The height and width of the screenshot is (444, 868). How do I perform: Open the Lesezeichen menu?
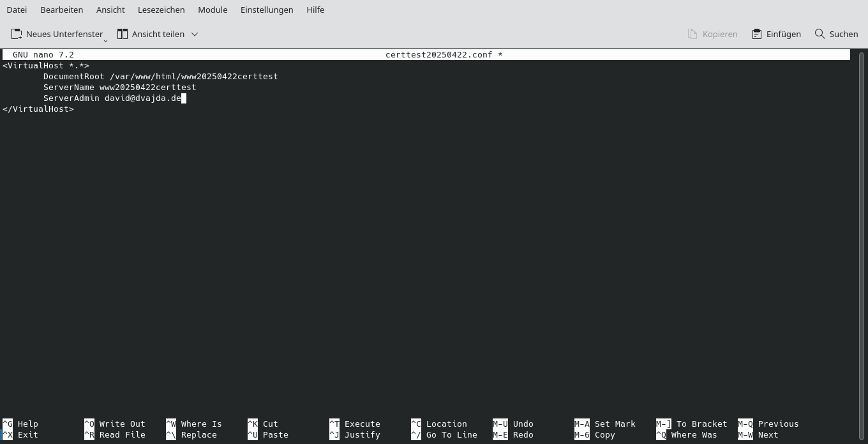click(161, 10)
